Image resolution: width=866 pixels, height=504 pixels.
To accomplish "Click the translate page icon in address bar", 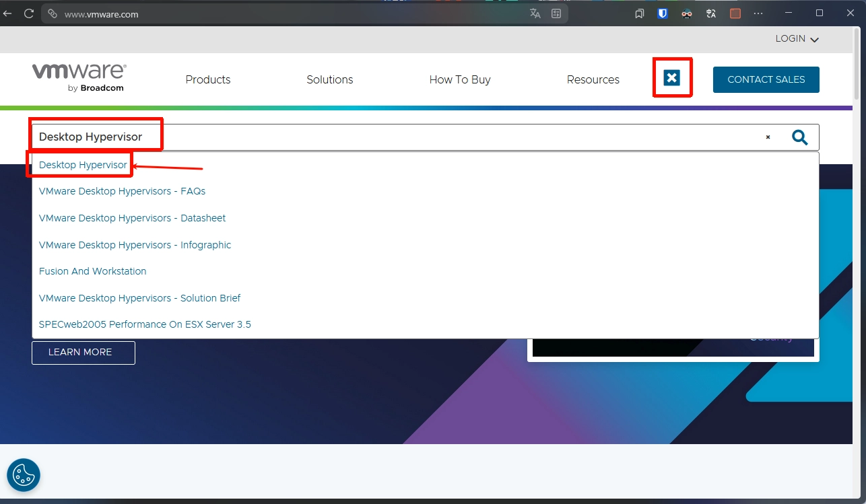I will pos(535,13).
